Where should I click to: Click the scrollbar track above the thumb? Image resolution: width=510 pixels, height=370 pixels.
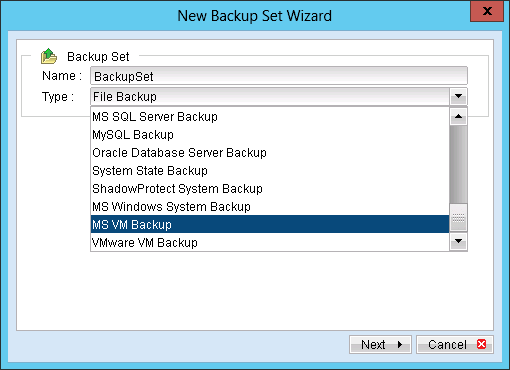pyautogui.click(x=458, y=164)
